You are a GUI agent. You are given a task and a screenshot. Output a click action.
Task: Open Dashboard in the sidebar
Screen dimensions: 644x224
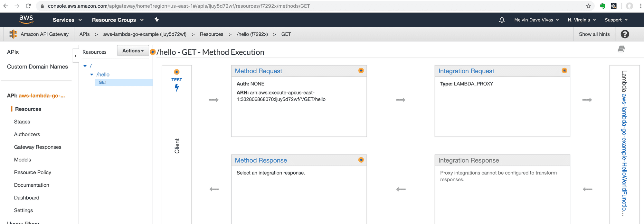coord(27,198)
